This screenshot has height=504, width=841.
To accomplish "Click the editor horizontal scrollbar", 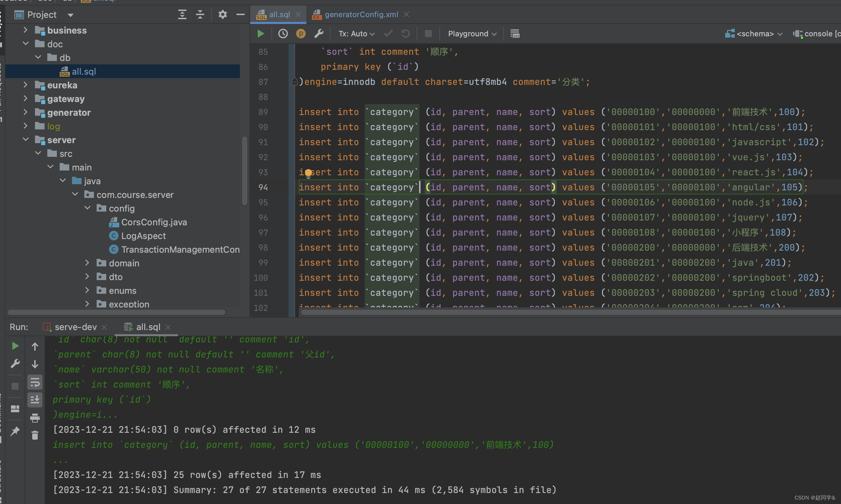I will [x=548, y=312].
